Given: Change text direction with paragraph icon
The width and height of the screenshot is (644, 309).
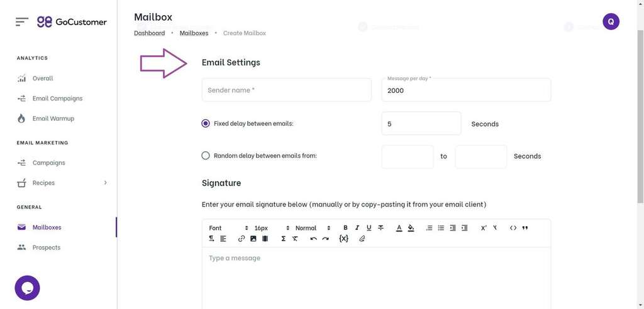Looking at the screenshot, I should 211,239.
